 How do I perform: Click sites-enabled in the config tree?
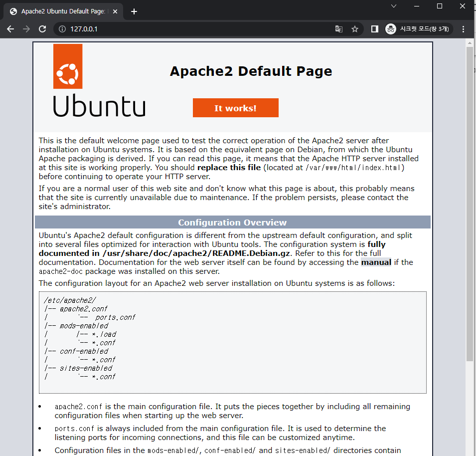pos(86,368)
